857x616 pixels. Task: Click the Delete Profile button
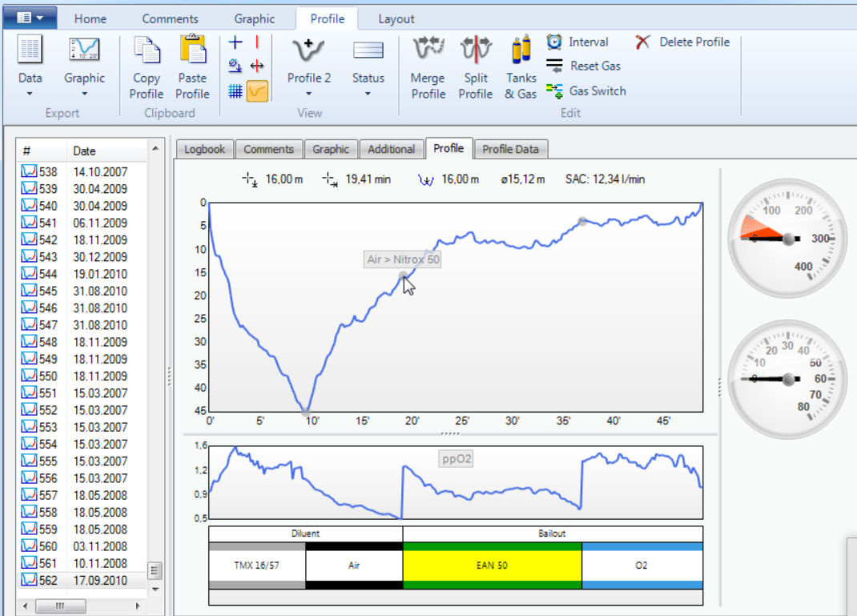coord(683,42)
